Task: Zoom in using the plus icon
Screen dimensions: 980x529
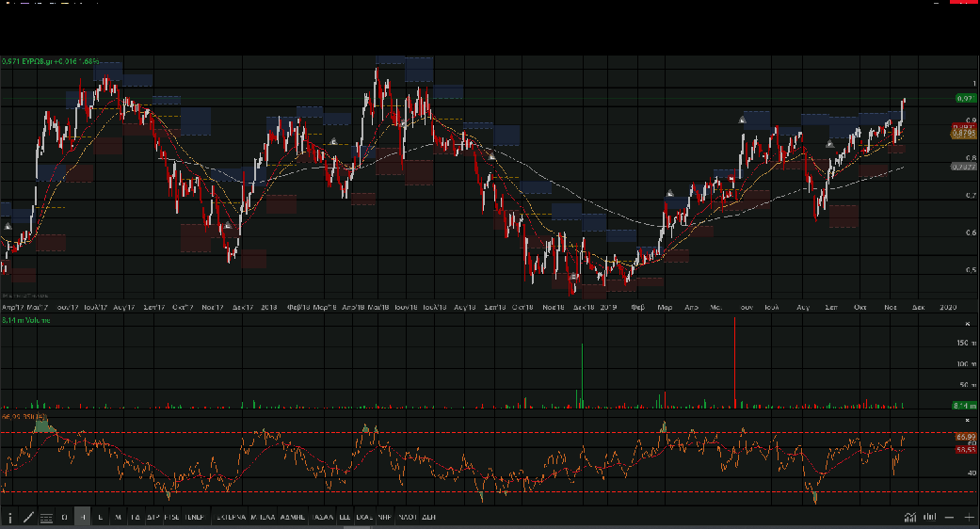Action: 969,517
